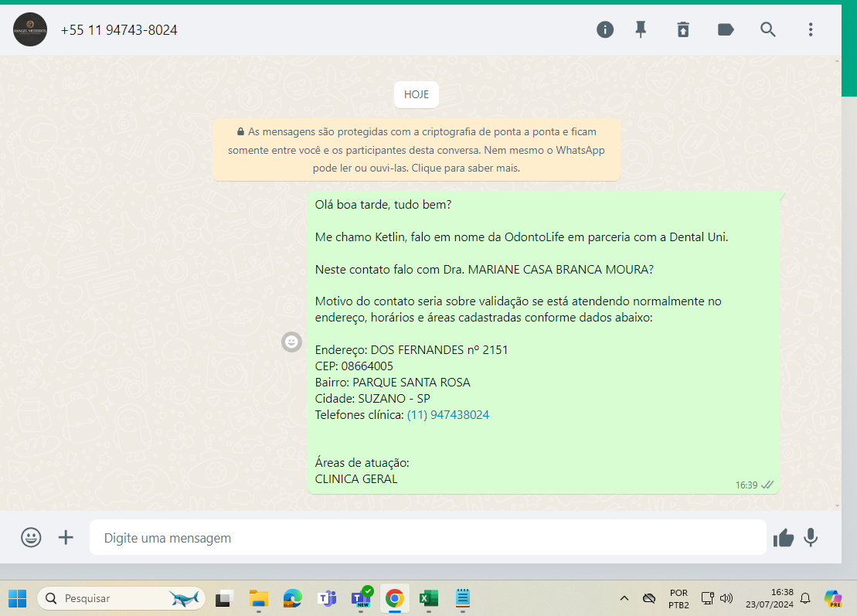Open the end-to-end encryption notice
This screenshot has height=616, width=857.
pos(417,150)
